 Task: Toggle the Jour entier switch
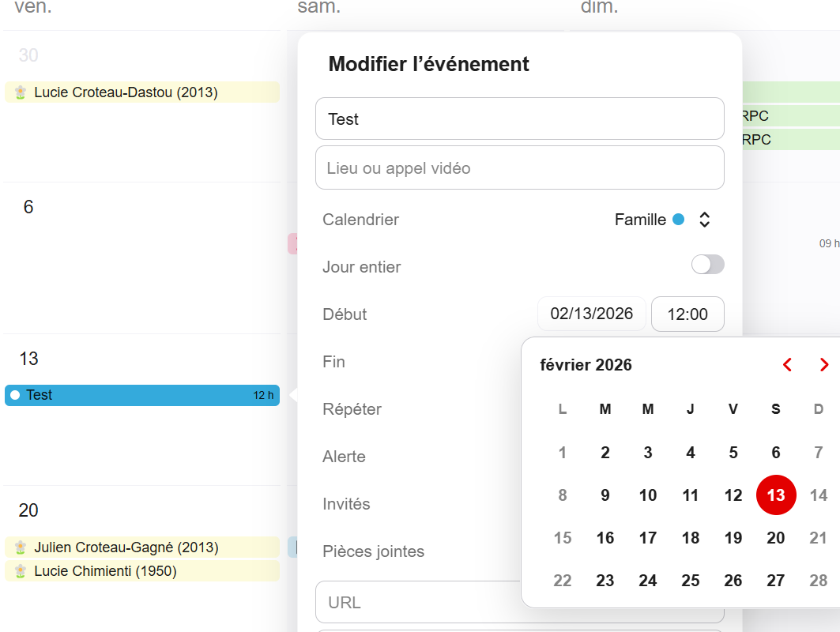707,265
